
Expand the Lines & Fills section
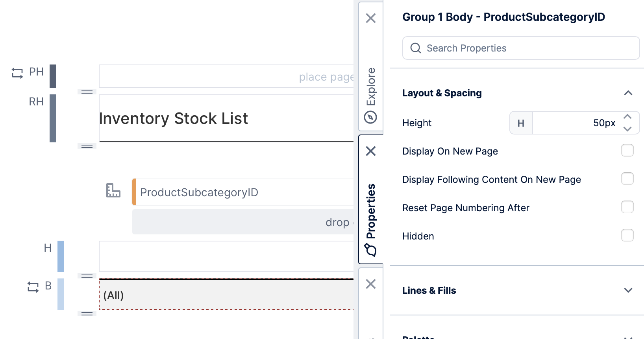[x=628, y=290]
